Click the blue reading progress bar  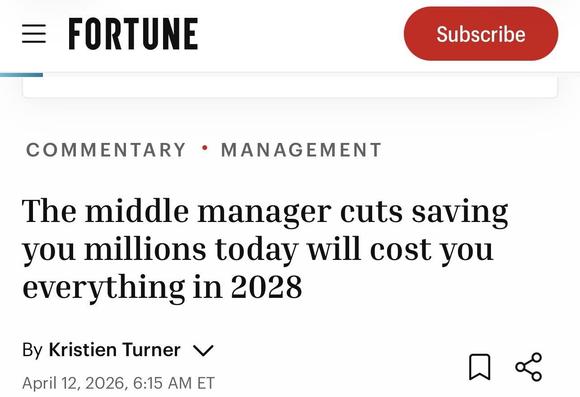pyautogui.click(x=21, y=75)
